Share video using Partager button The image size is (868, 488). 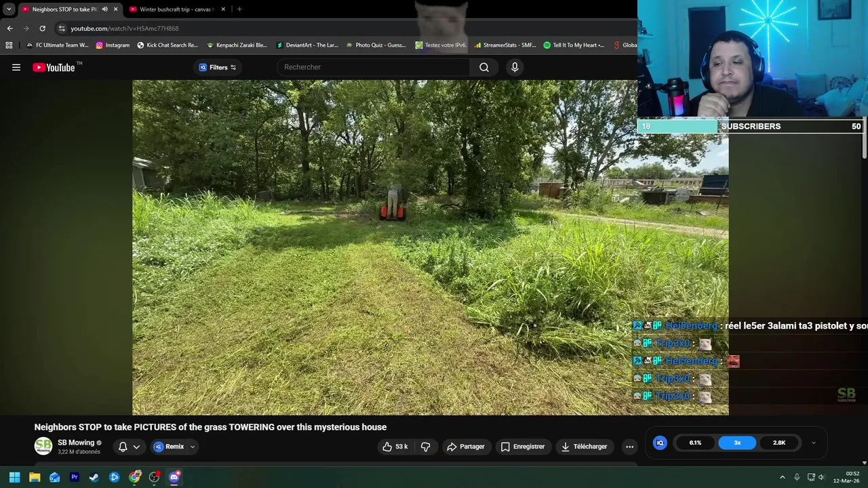pyautogui.click(x=465, y=447)
